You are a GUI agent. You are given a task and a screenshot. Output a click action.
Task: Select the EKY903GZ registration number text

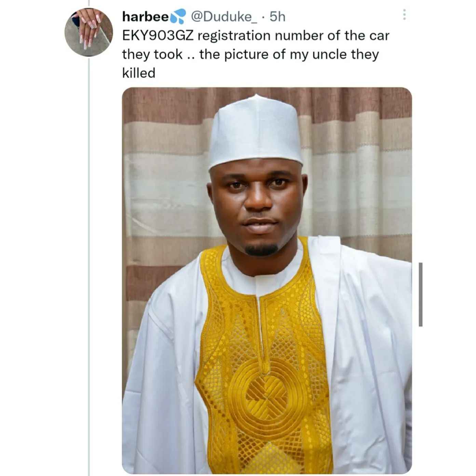point(161,36)
